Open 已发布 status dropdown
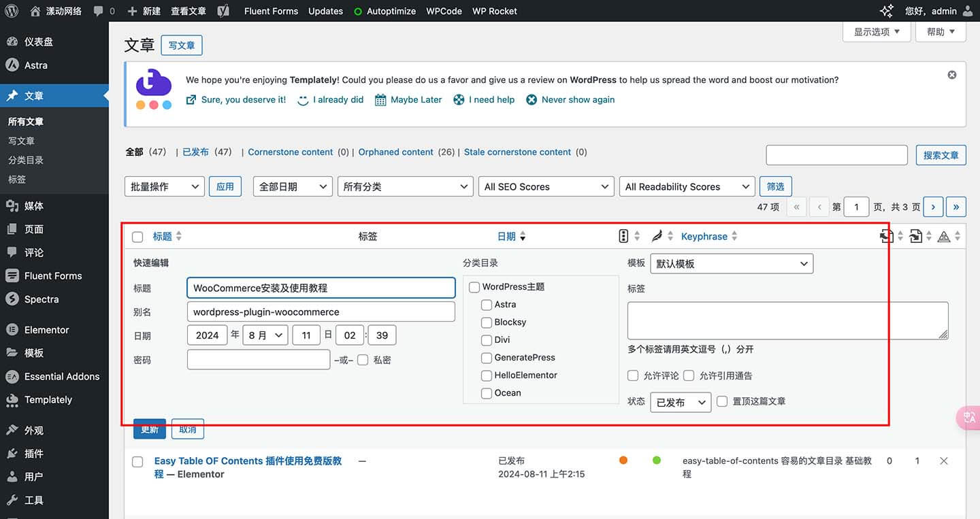Viewport: 980px width, 519px height. (x=681, y=402)
